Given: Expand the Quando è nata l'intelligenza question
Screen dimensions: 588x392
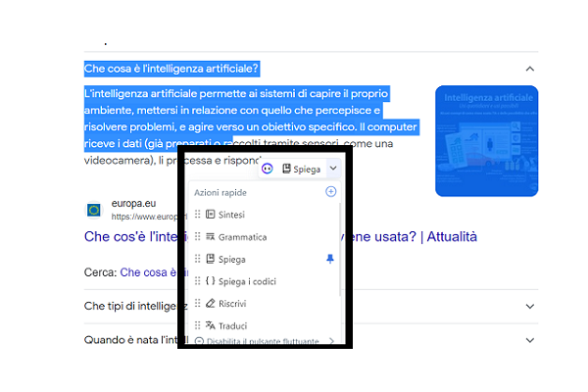Looking at the screenshot, I should [x=530, y=340].
